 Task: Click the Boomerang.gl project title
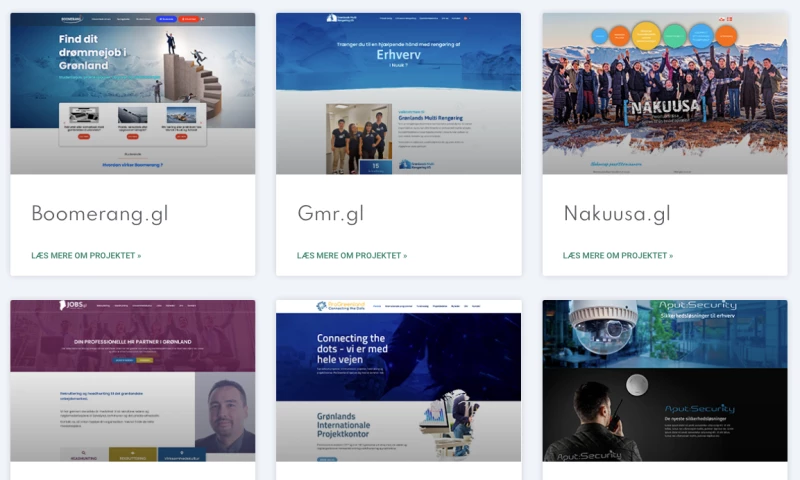click(x=100, y=214)
